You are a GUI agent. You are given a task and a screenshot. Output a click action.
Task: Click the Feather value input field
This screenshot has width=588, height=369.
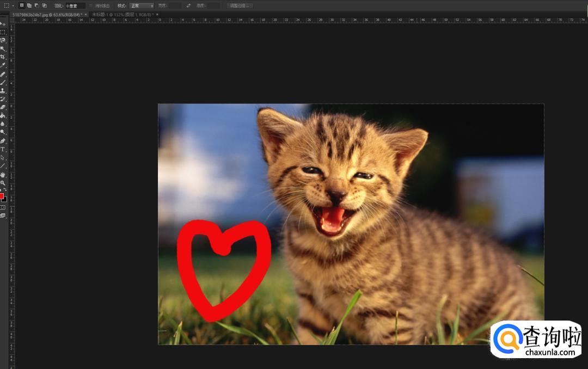75,5
